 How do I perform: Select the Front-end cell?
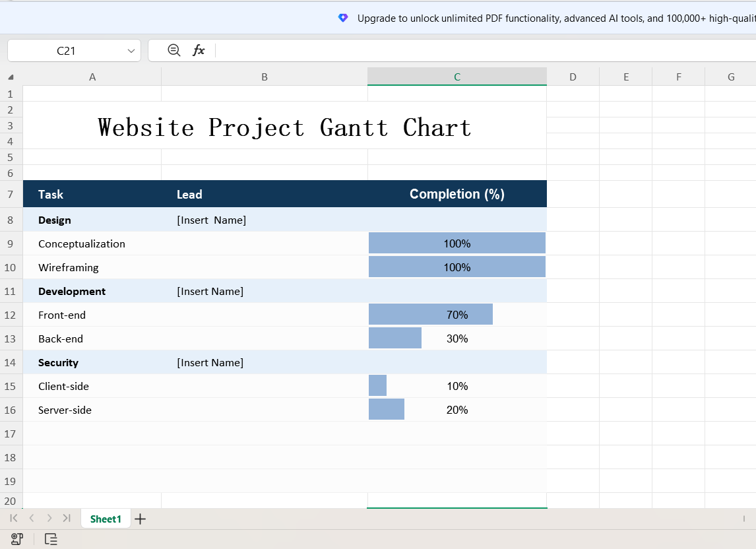pos(92,315)
